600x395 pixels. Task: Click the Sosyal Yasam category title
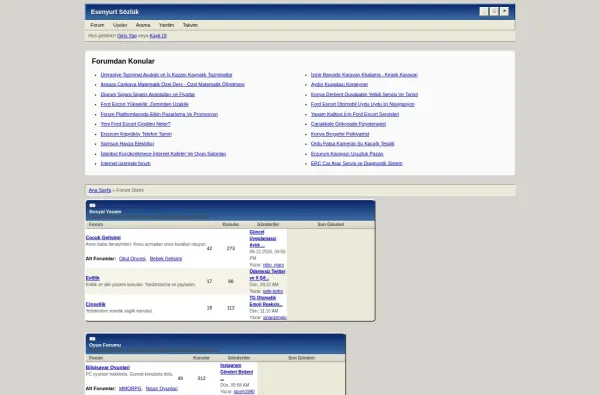click(x=105, y=212)
